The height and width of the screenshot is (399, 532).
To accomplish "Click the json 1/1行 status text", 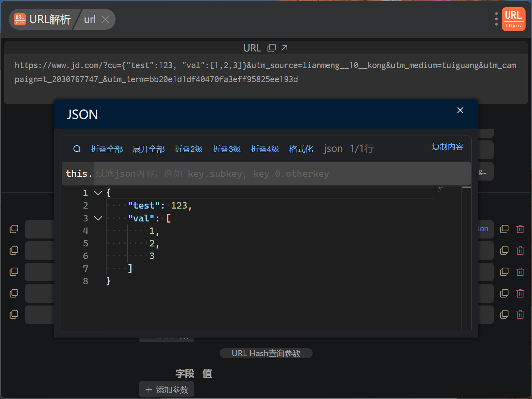I will point(349,149).
